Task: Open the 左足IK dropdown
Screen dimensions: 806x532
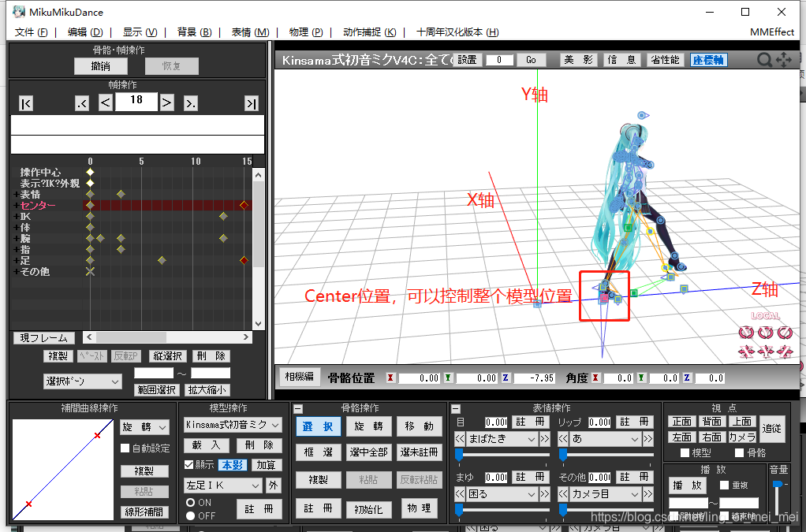Action: click(x=223, y=485)
